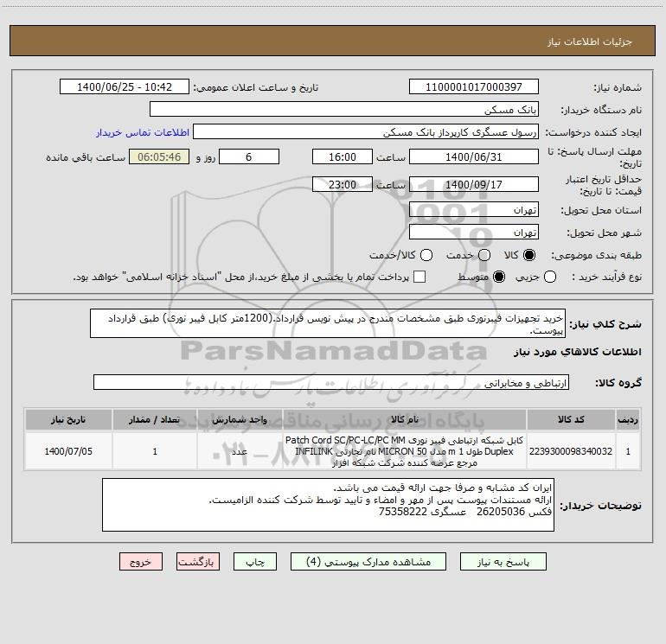
Task: Click the deadline hour field 16:00
Action: tap(343, 156)
